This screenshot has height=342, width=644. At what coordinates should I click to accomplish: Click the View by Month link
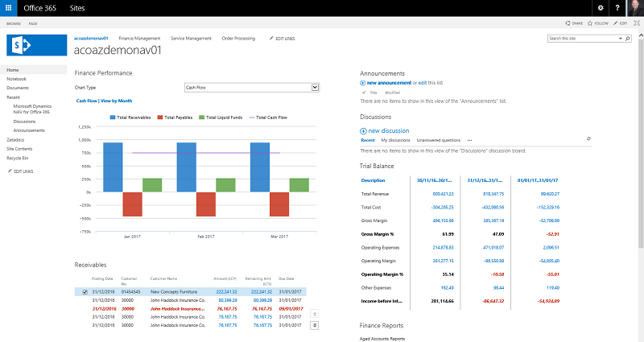click(116, 101)
